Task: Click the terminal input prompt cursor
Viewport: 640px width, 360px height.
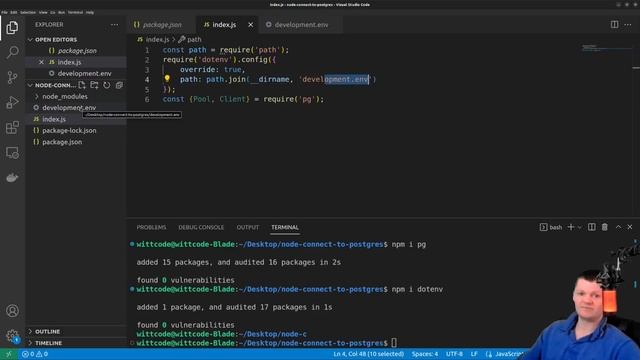Action: [394, 343]
